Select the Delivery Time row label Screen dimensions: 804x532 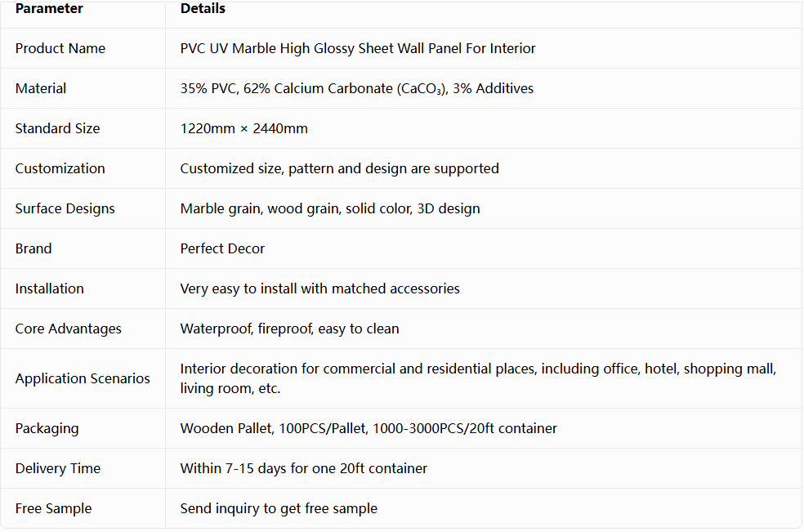58,468
